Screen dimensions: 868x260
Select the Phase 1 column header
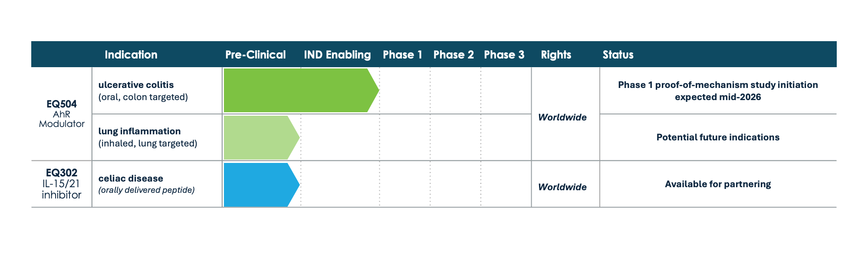tap(402, 55)
